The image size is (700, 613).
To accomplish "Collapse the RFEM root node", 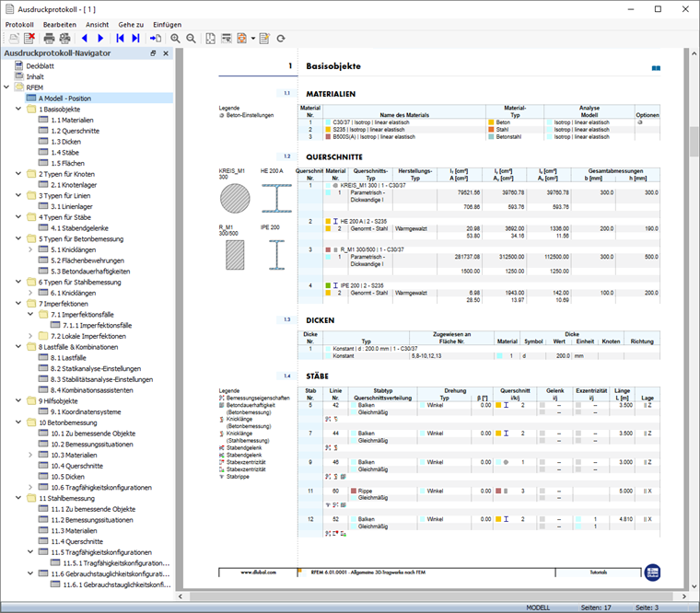I will (6, 87).
